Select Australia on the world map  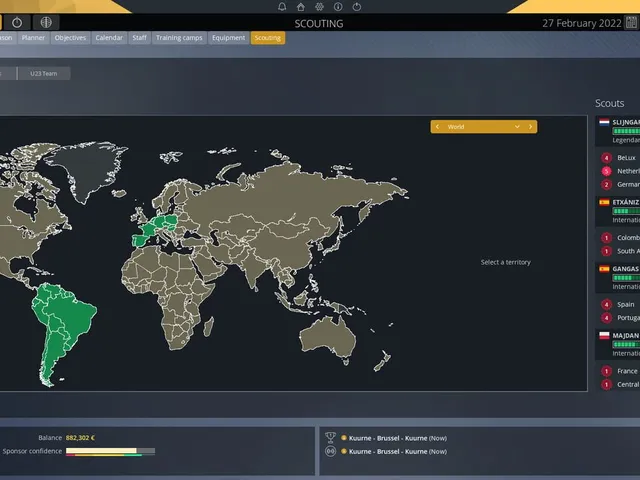329,338
